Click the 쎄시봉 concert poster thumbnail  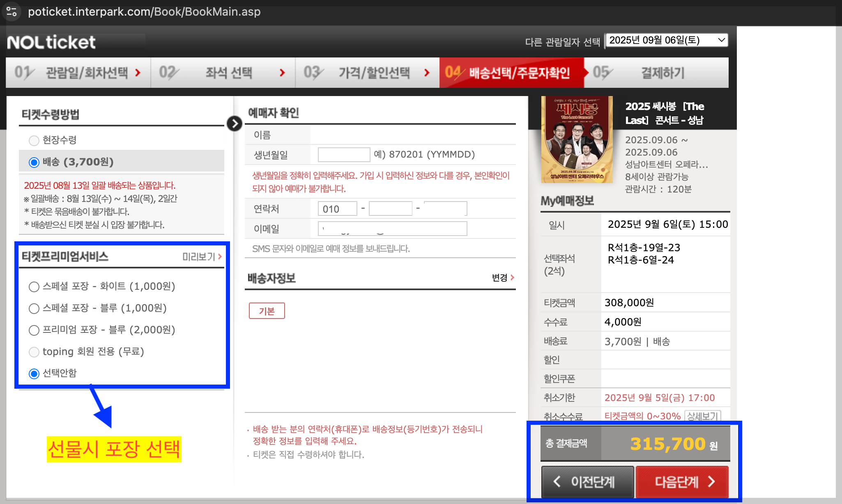(x=577, y=140)
